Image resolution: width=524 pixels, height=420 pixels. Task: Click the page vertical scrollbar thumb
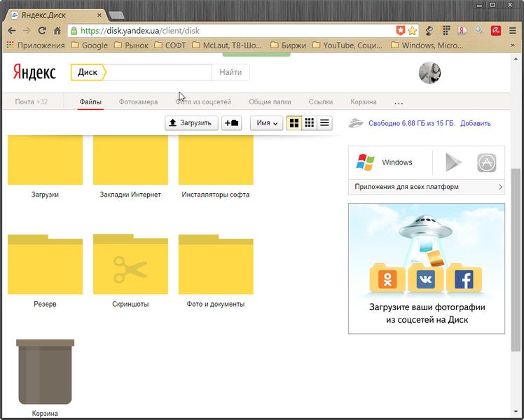tap(516, 260)
